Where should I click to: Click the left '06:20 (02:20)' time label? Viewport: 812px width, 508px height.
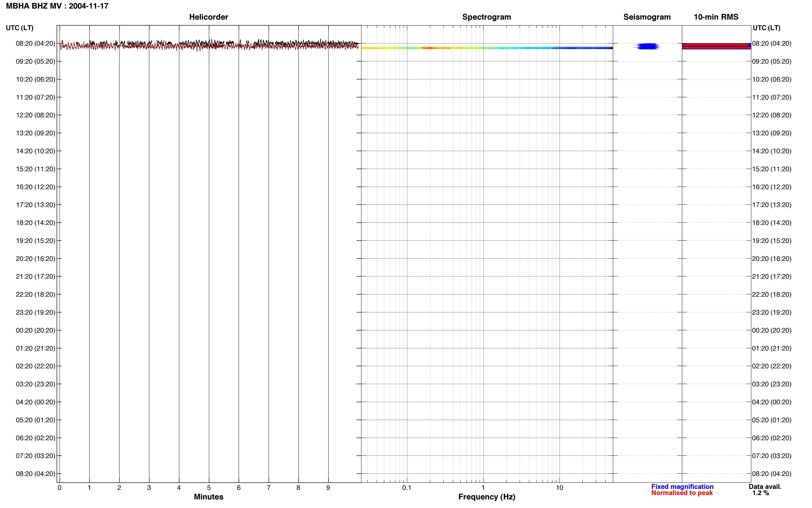coord(36,438)
